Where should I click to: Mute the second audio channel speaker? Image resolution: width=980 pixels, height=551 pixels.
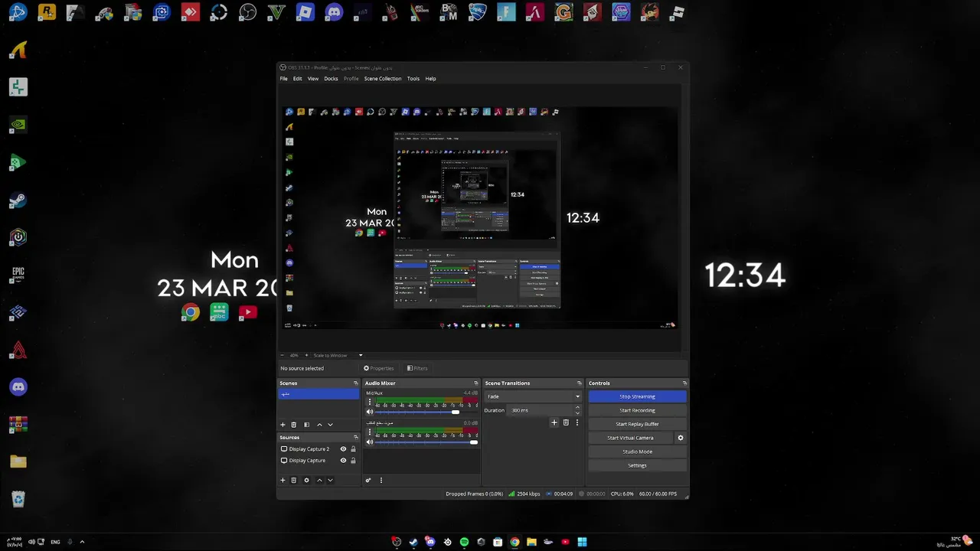coord(370,442)
